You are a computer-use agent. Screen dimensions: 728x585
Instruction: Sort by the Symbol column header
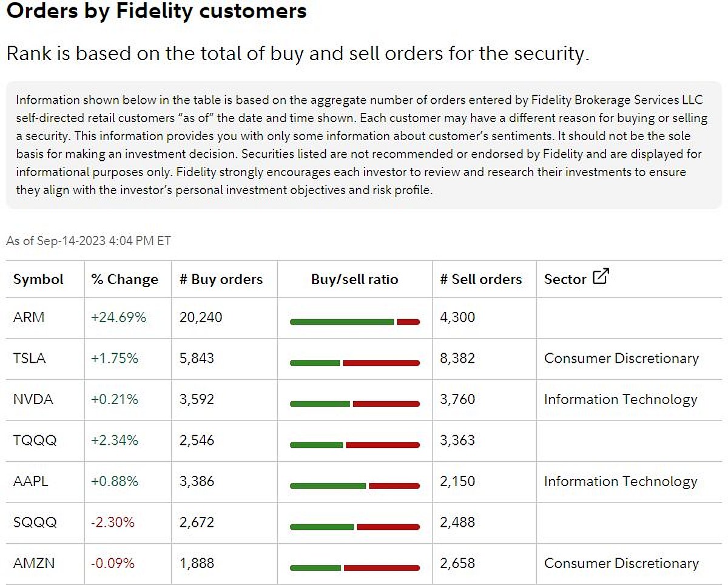coord(38,279)
